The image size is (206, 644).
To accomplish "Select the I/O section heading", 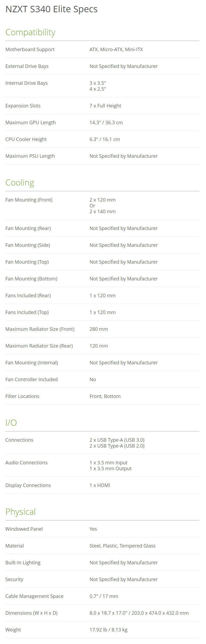I will click(11, 422).
